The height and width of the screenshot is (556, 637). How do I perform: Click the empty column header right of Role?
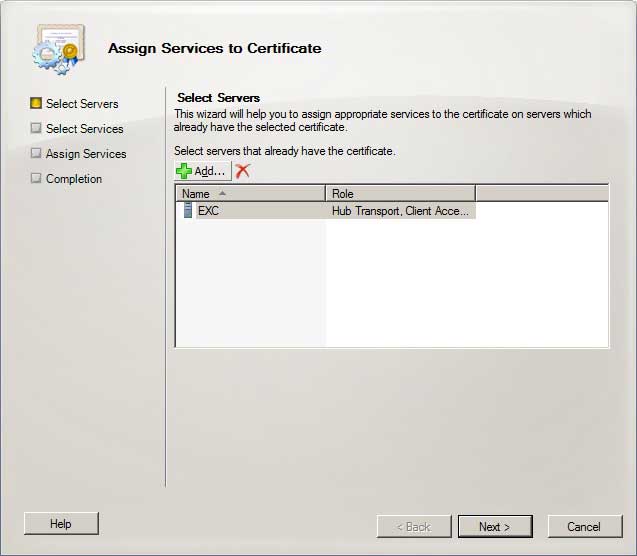(x=541, y=193)
